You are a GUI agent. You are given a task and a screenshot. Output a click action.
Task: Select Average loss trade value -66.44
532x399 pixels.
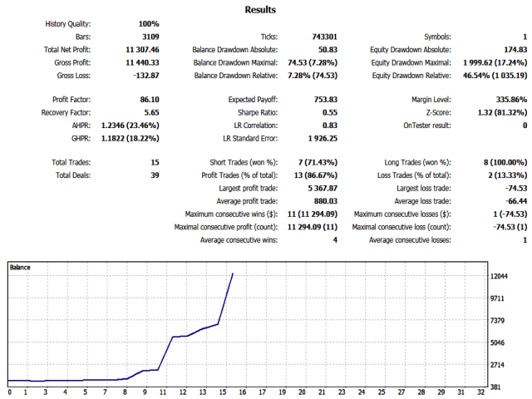[516, 201]
